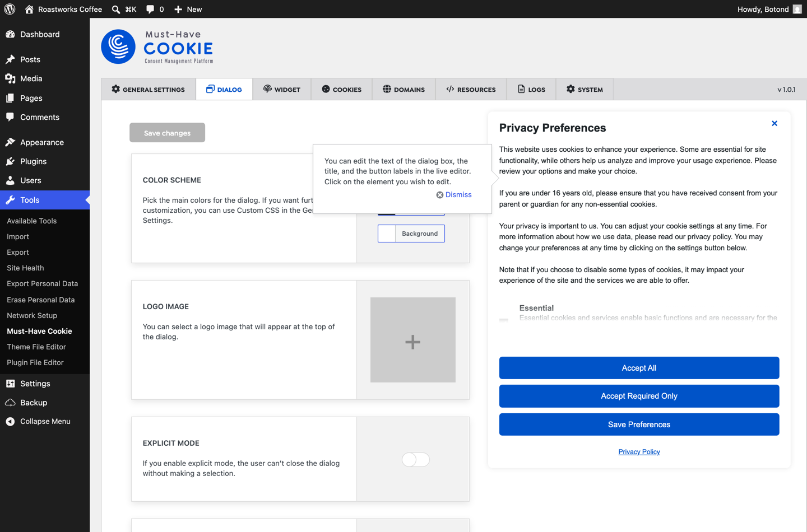Open Network Setup submenu item
This screenshot has width=807, height=532.
pyautogui.click(x=32, y=315)
